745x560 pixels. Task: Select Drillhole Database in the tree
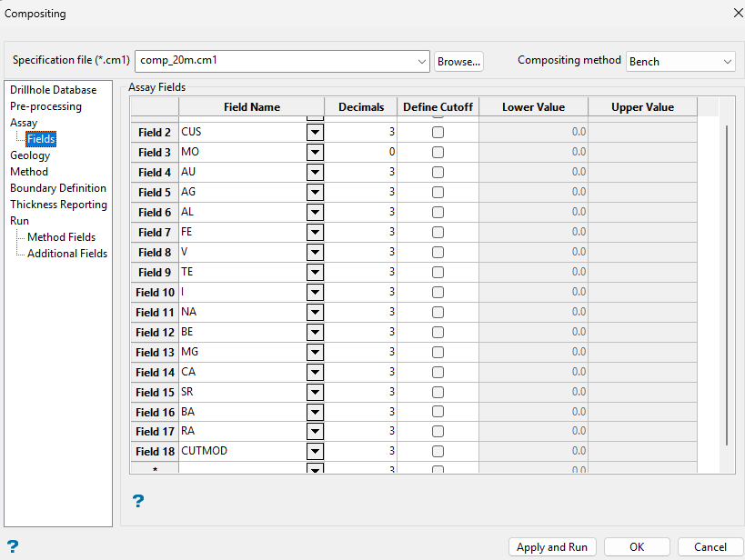point(53,90)
